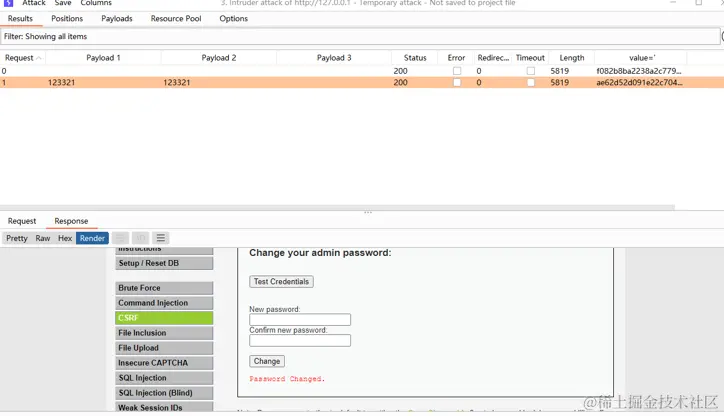Click the Change password button
The height and width of the screenshot is (416, 724).
(267, 361)
